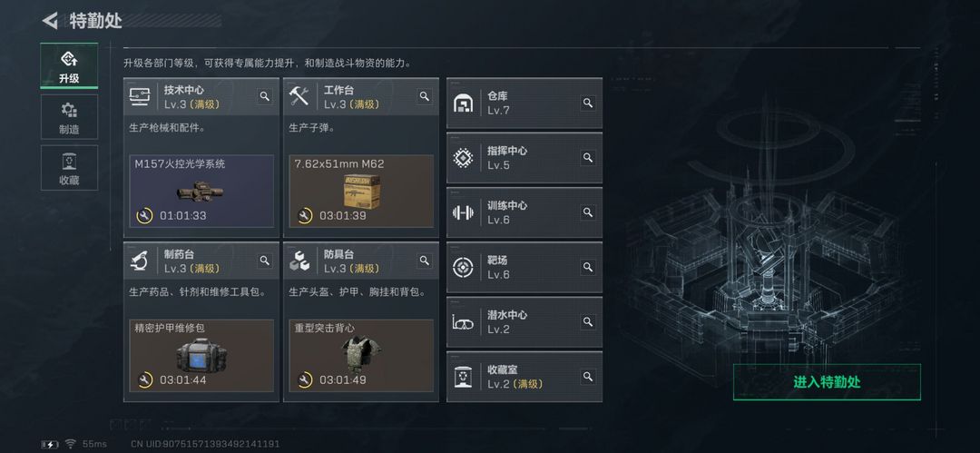980x453 pixels.
Task: Switch to the 升级 tab
Action: pos(69,65)
